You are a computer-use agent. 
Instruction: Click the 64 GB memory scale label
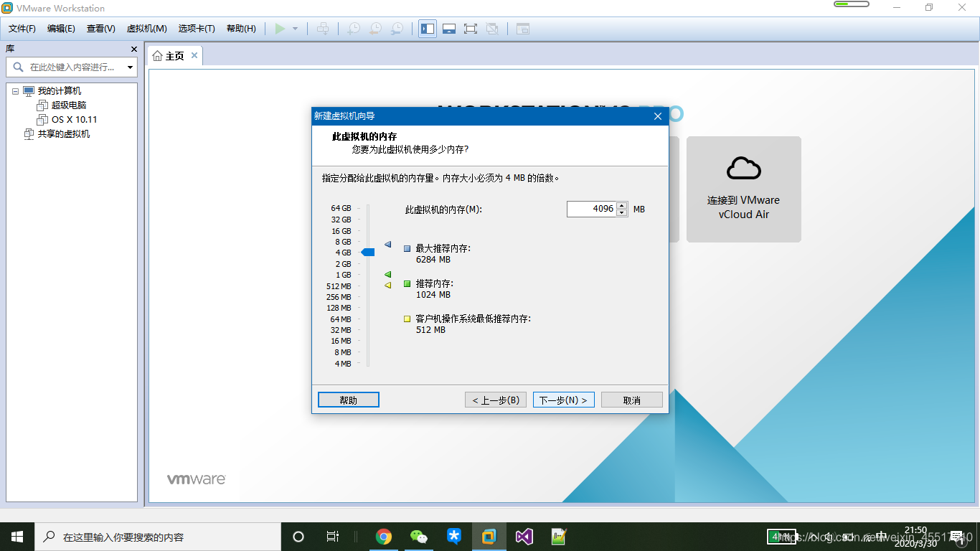pyautogui.click(x=341, y=209)
